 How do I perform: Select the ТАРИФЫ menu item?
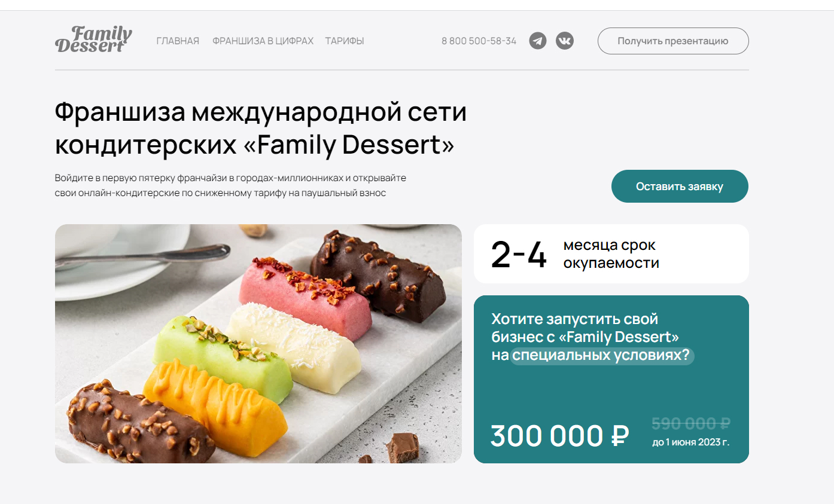tap(345, 41)
